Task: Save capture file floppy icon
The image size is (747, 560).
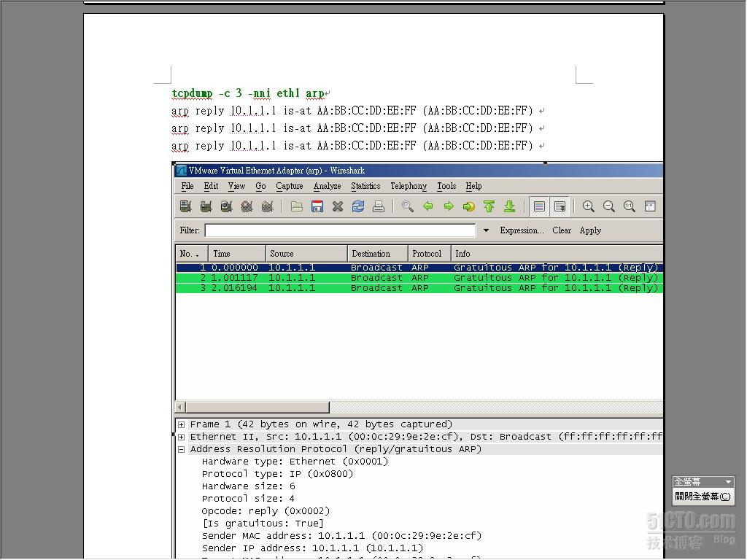Action: pyautogui.click(x=317, y=206)
